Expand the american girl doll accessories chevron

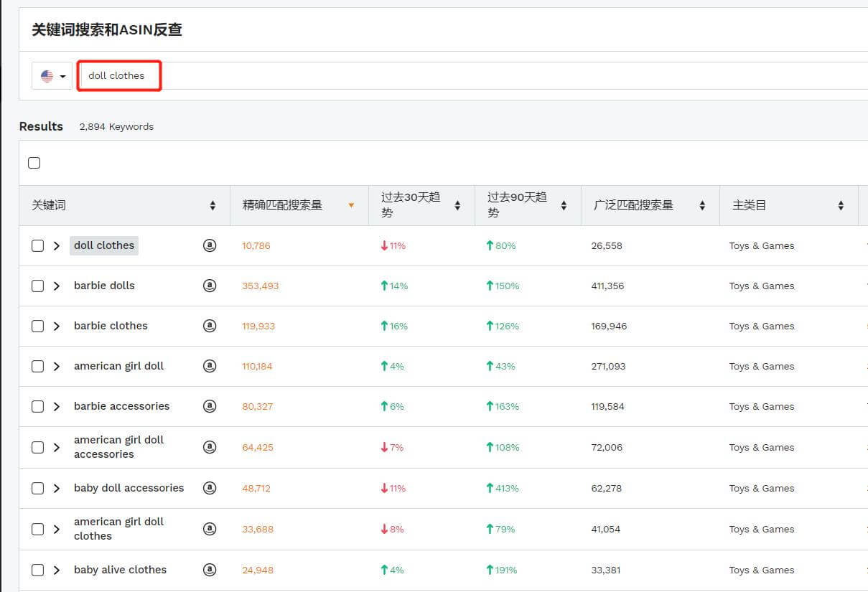coord(57,447)
